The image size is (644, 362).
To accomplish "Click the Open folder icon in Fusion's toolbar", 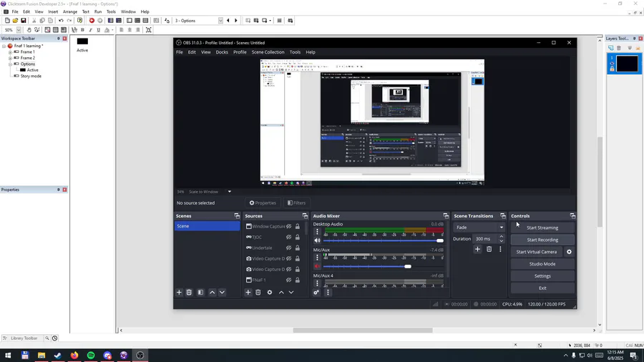I will point(15,21).
